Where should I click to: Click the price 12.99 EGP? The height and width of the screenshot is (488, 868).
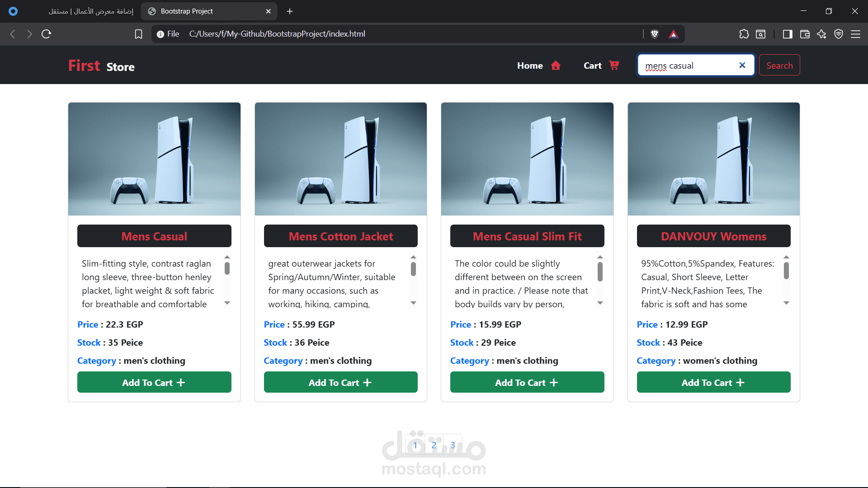coord(686,324)
